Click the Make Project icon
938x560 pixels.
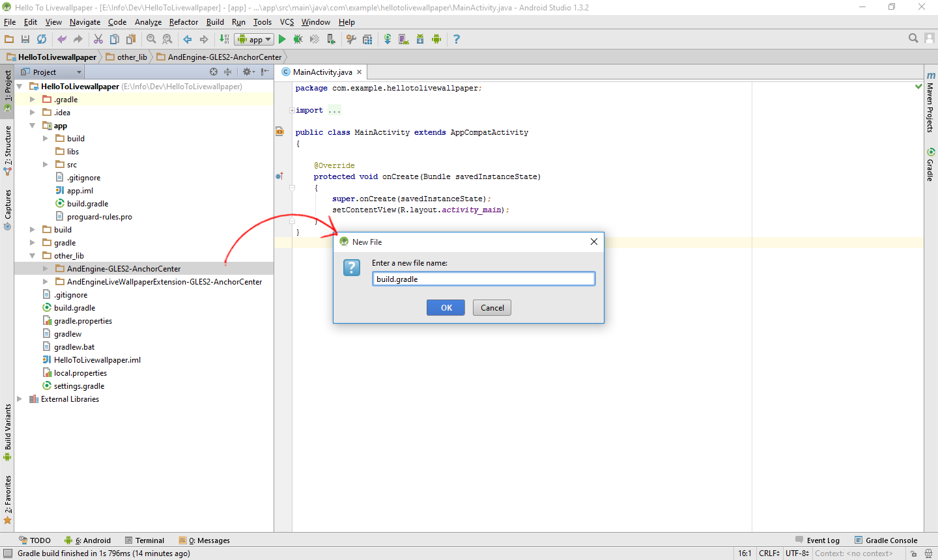point(224,39)
